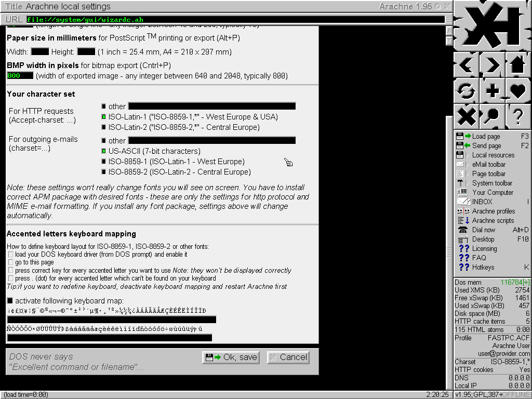Viewport: 532px width, 399px height.
Task: Add to hotlist with the plus icon
Action: (493, 90)
